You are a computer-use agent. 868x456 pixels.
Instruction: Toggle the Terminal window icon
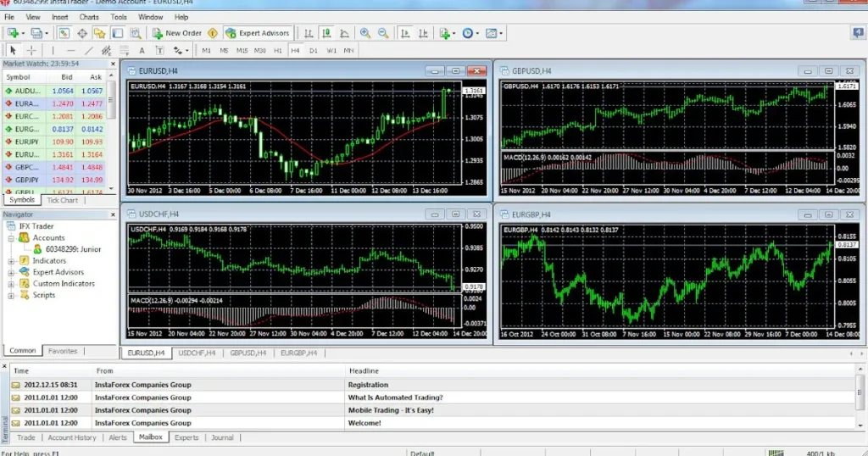(117, 33)
